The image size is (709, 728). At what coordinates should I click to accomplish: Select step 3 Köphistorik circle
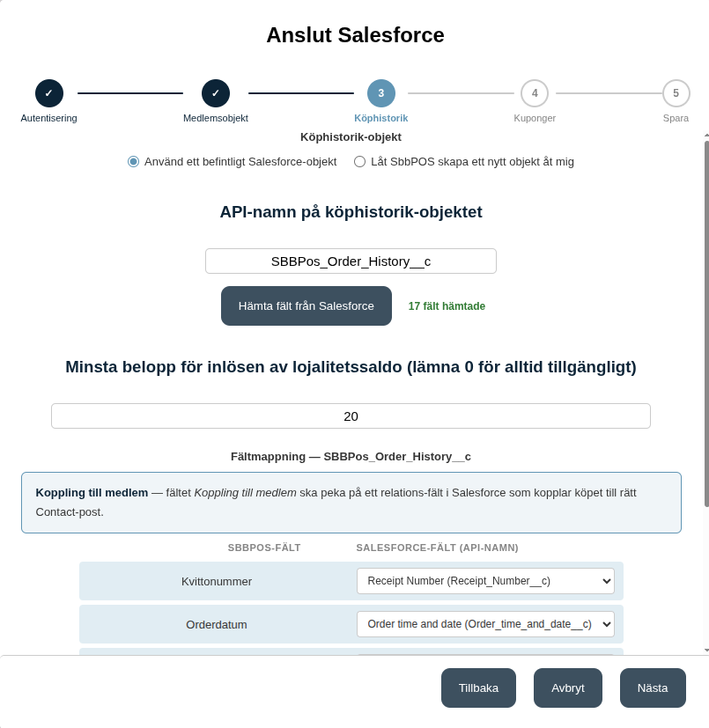(x=381, y=93)
